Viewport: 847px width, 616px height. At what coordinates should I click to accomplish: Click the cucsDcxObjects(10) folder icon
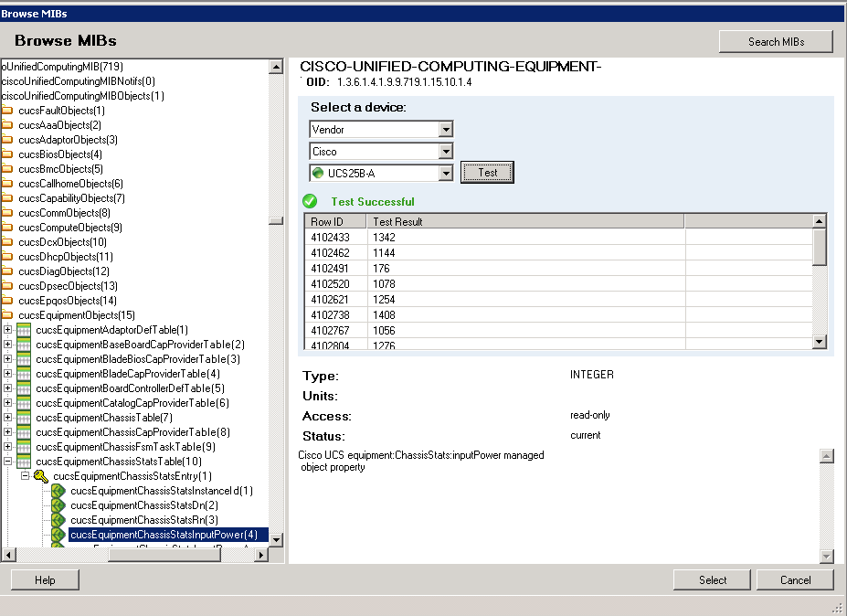tap(7, 241)
